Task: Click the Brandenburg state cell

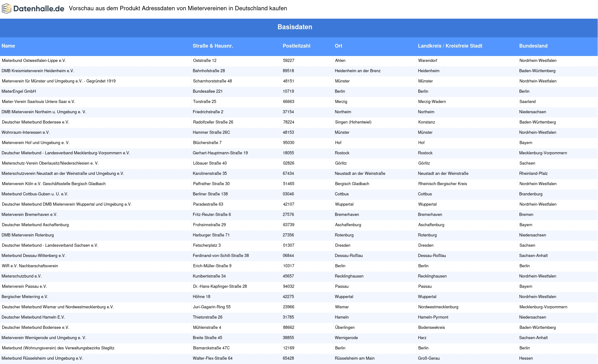Action: 531,194
